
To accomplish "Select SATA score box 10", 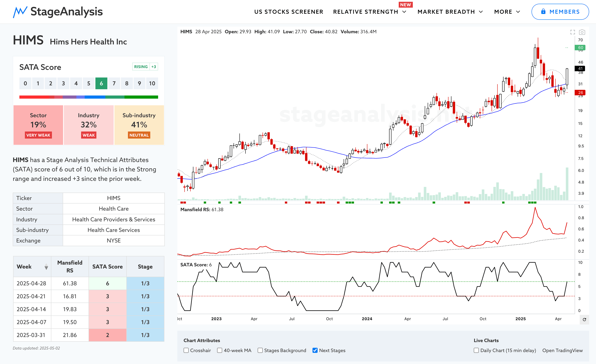I will (x=152, y=83).
